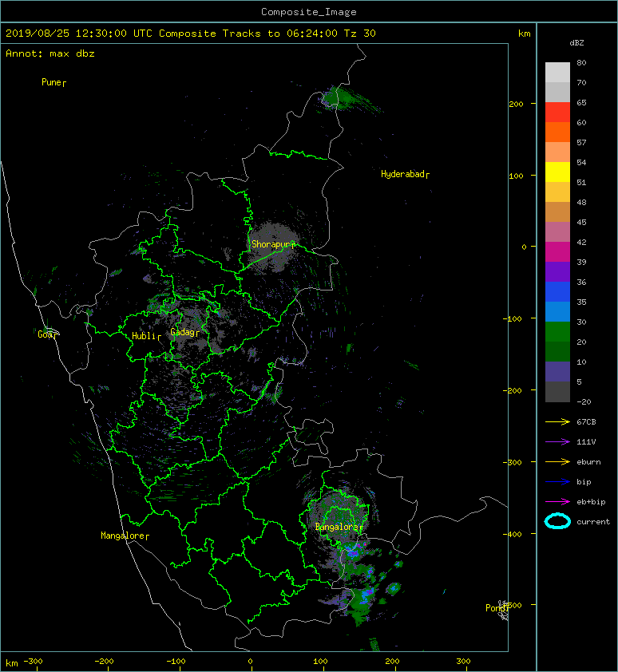
Task: Click the km unit label at top right
Action: (525, 34)
